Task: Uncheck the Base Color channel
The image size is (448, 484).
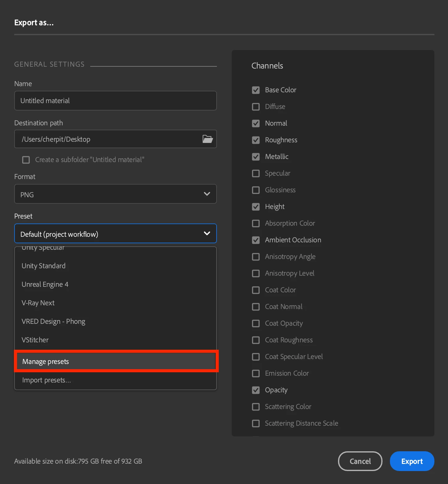Action: pyautogui.click(x=256, y=90)
